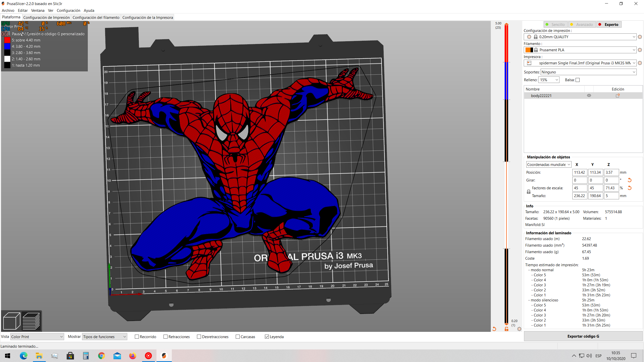Image resolution: width=644 pixels, height=362 pixels.
Task: Open Microsoft Edge from the taskbar
Action: pos(24,356)
